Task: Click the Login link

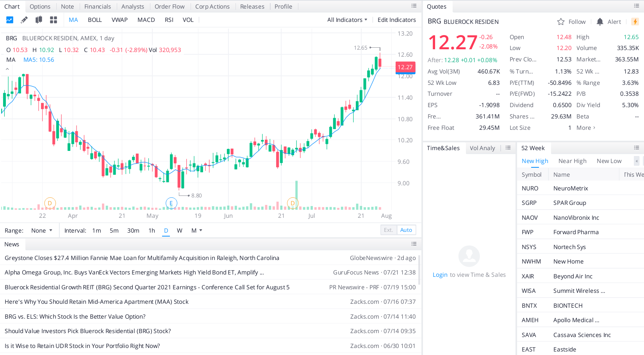Action: point(440,275)
